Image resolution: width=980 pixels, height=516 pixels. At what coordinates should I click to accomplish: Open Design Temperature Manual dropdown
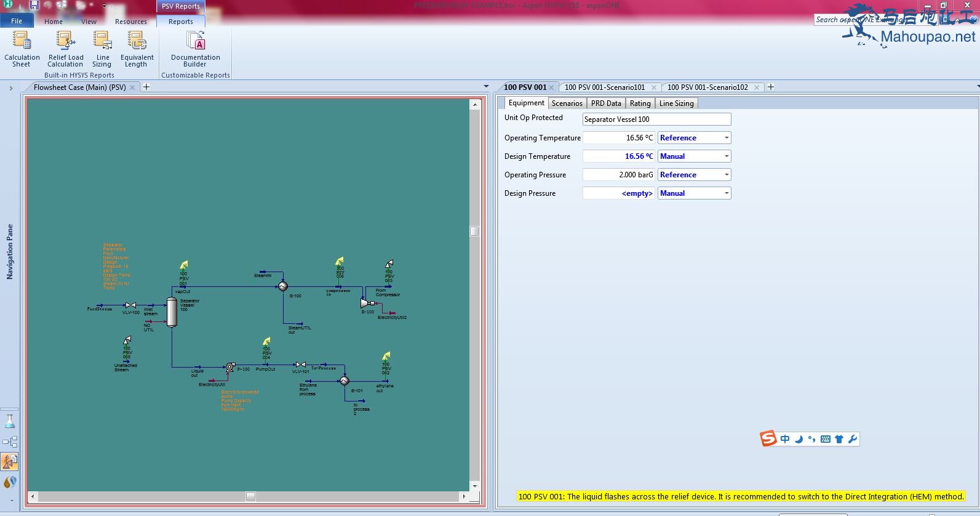694,156
